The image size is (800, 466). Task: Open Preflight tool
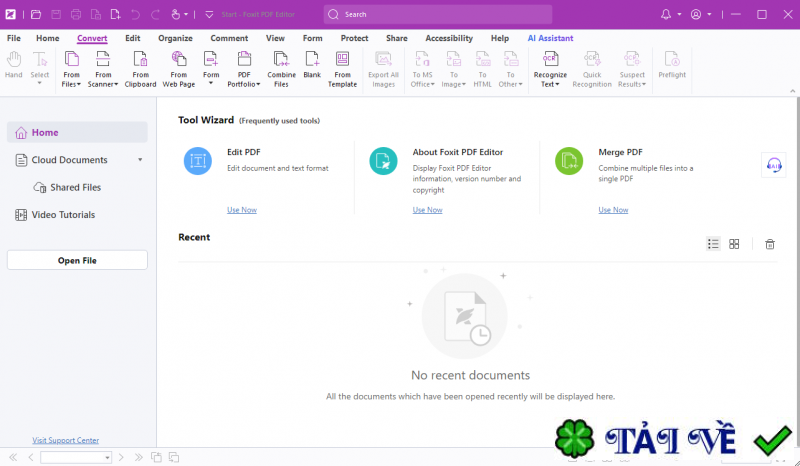[x=672, y=64]
